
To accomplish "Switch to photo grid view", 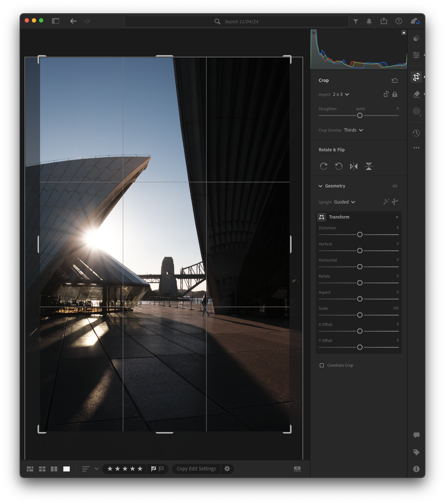I will click(30, 469).
